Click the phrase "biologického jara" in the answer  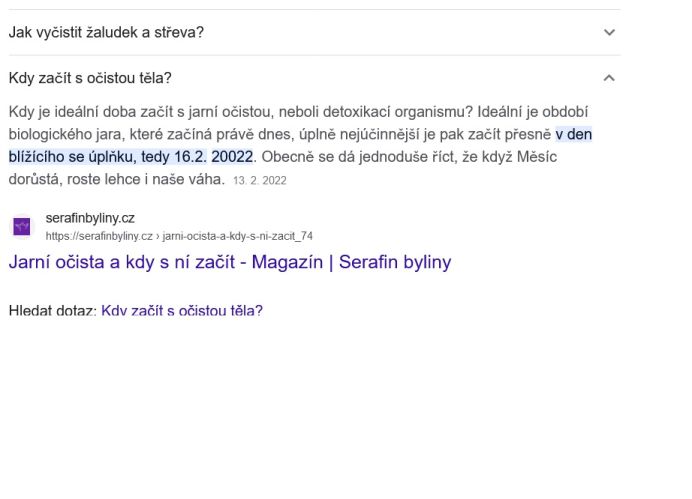(66, 134)
